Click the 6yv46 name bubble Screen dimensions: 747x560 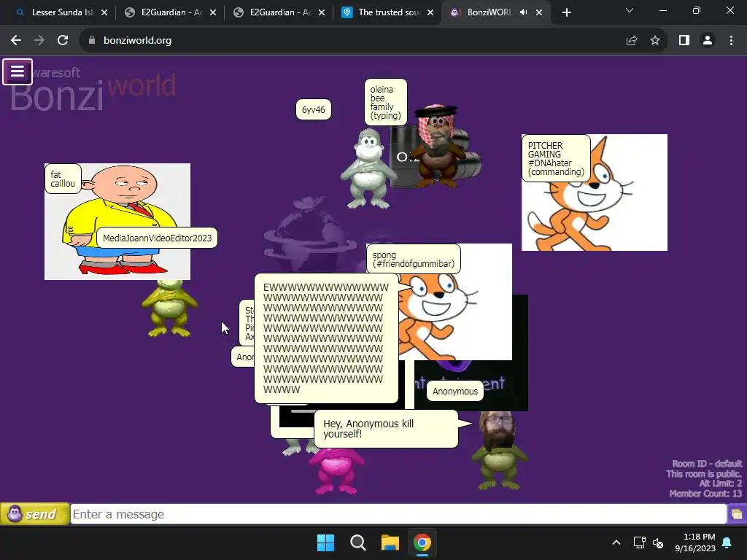[x=314, y=110]
